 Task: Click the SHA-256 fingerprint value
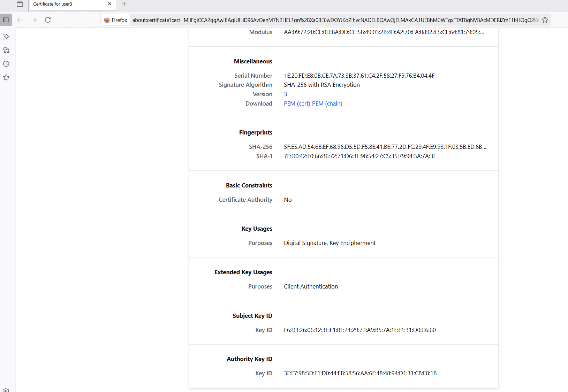tap(385, 147)
